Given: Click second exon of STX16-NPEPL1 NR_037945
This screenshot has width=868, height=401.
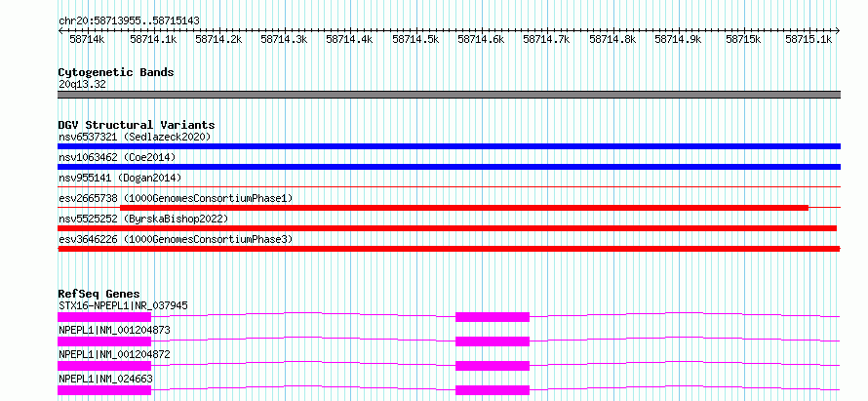Looking at the screenshot, I should coord(493,317).
